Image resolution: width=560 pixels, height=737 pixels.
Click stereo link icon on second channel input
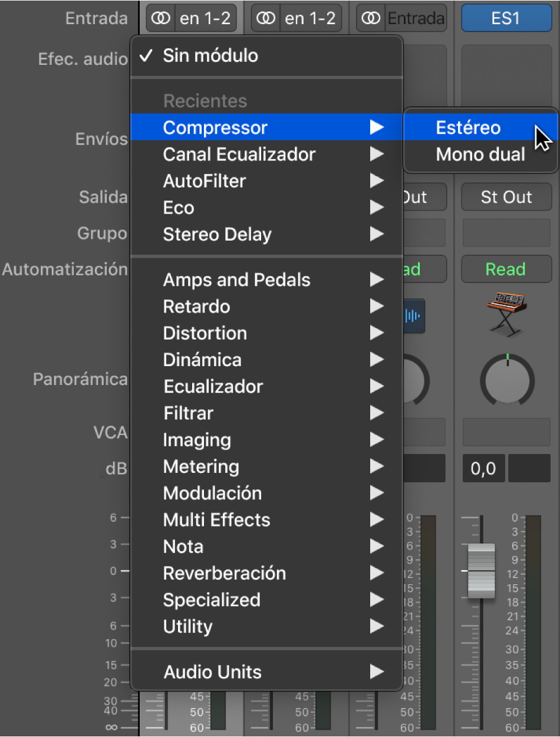pyautogui.click(x=266, y=19)
